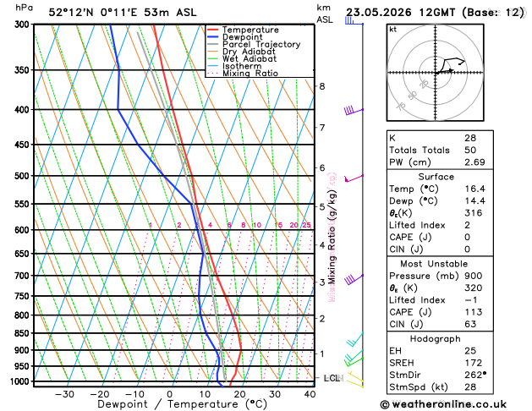
Task: Click the station coordinates '52°12'N 0°11'E' title
Action: pos(93,13)
